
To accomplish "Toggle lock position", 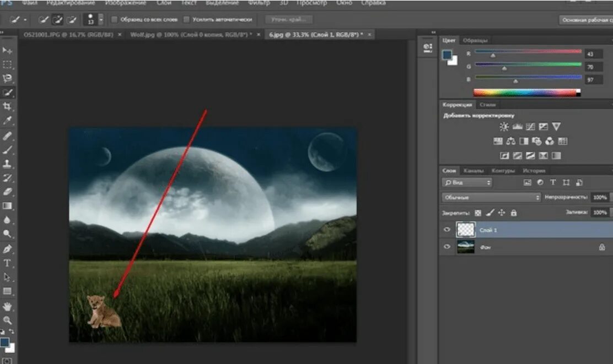I will tap(502, 213).
